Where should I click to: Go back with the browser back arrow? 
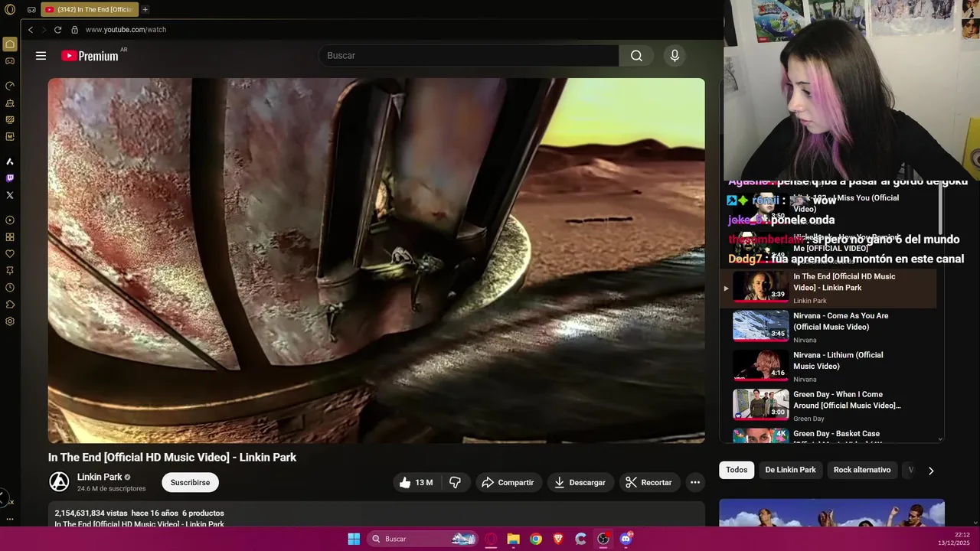31,30
